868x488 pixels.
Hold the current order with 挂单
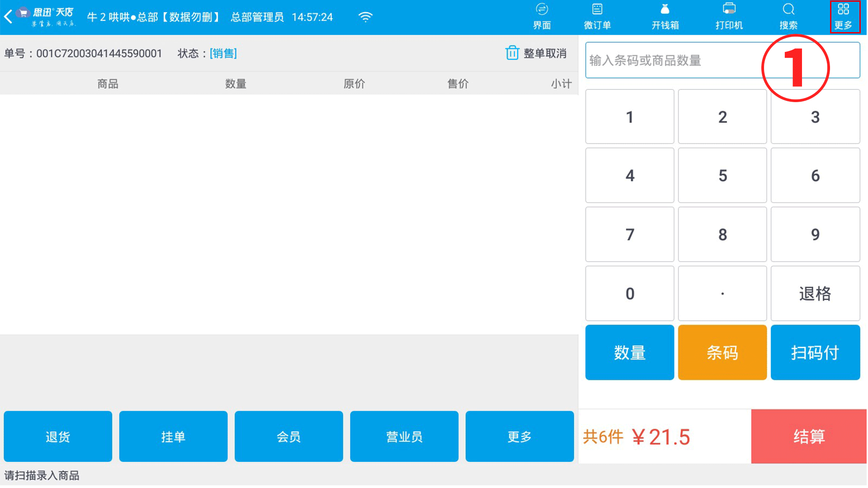click(x=173, y=436)
